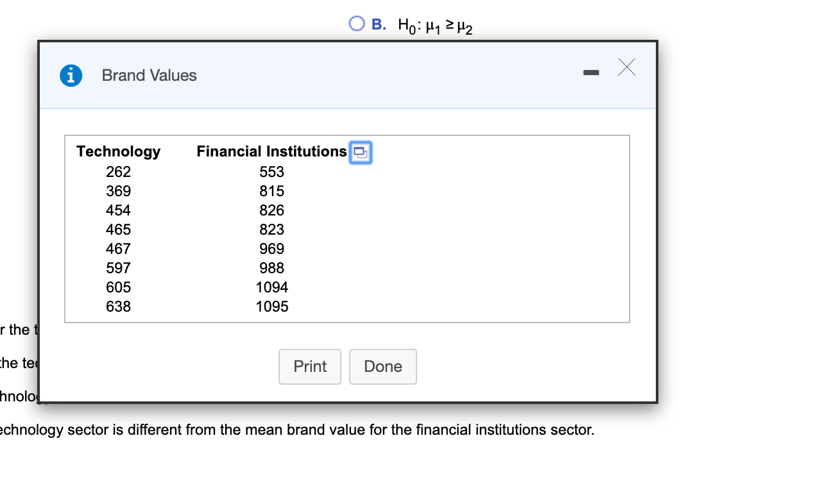Click the blue info icon beside Brand Values
Viewport: 815px width, 504px height.
click(x=71, y=75)
